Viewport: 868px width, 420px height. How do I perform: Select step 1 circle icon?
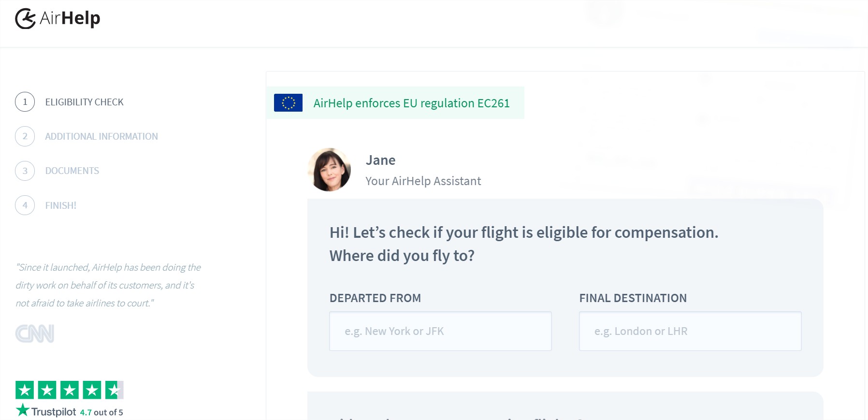pyautogui.click(x=25, y=102)
